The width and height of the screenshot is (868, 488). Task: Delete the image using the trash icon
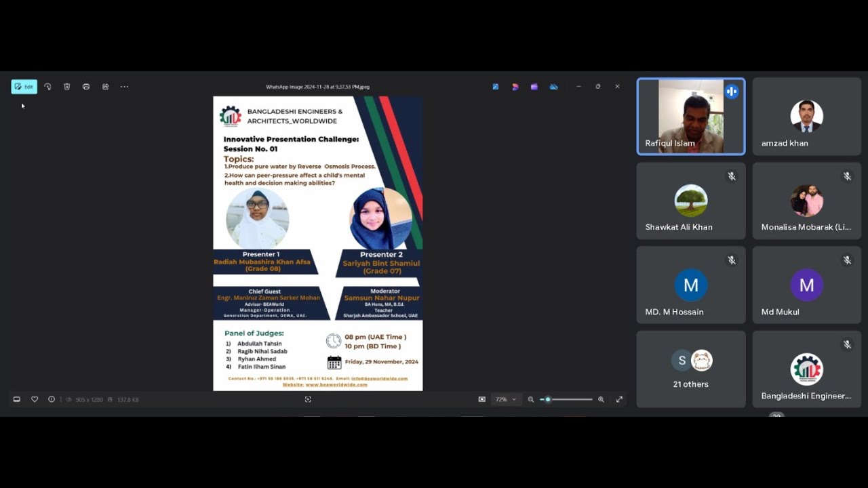(x=66, y=87)
